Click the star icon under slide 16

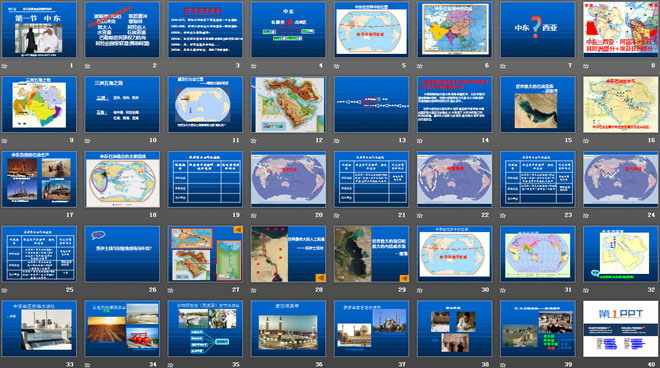pyautogui.click(x=586, y=141)
